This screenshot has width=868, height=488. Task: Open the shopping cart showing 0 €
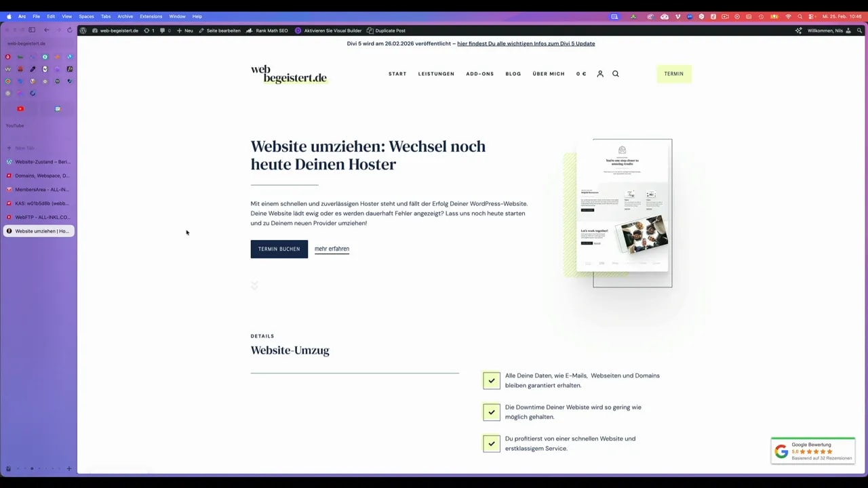click(x=580, y=73)
